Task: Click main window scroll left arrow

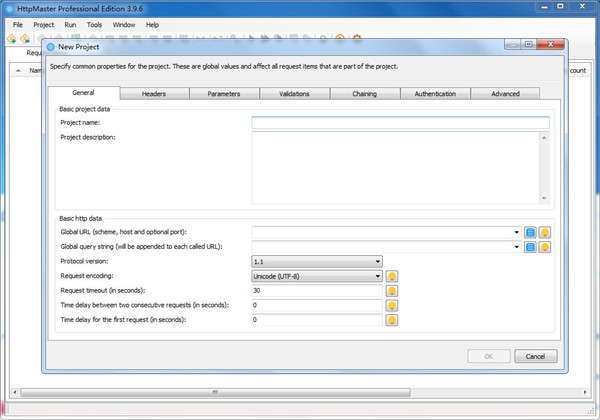Action: coord(15,392)
